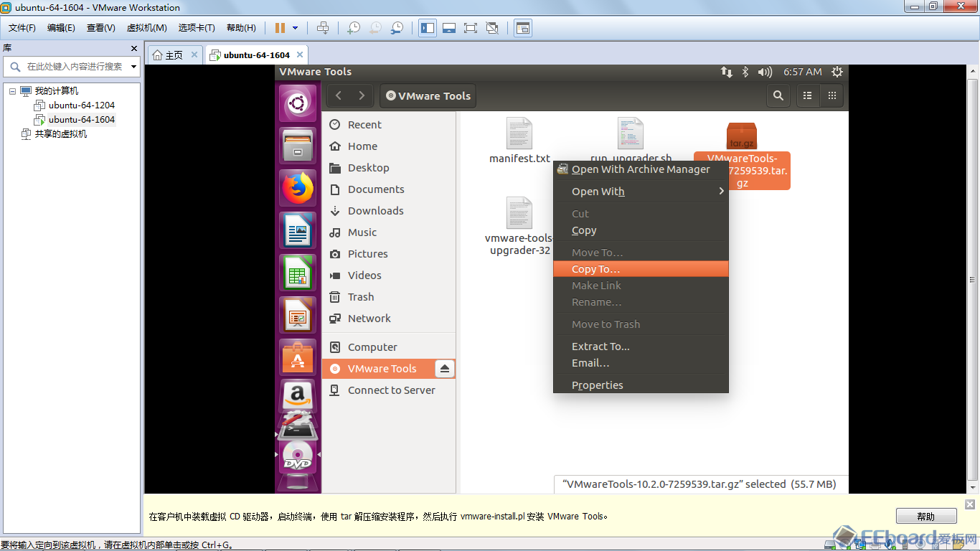Screen dimensions: 980x551
Task: Take a snapshot of the virtual machine
Action: (354, 28)
